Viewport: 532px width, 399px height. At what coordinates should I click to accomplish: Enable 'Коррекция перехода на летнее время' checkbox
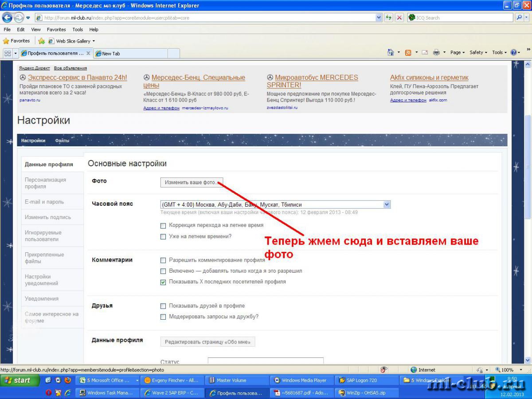point(163,226)
